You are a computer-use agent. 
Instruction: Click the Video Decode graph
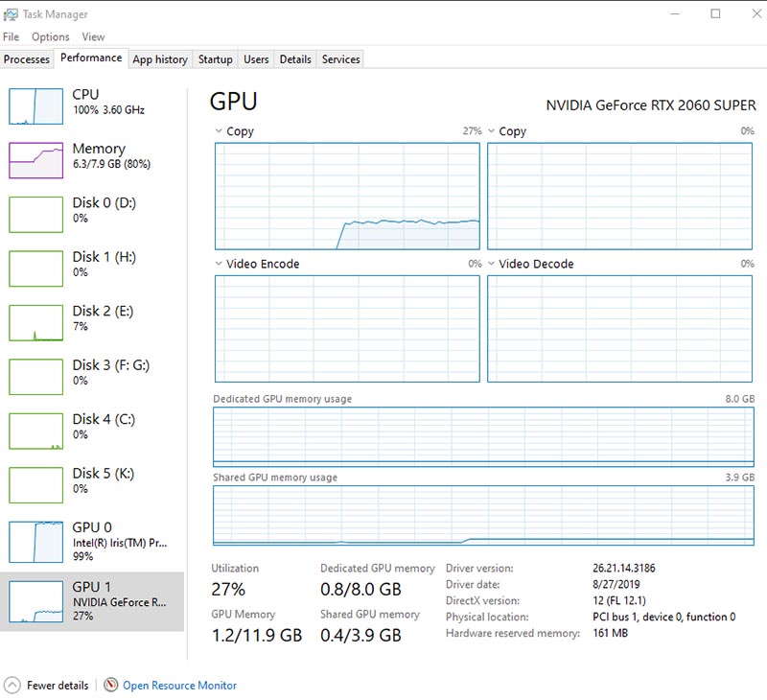coord(619,329)
